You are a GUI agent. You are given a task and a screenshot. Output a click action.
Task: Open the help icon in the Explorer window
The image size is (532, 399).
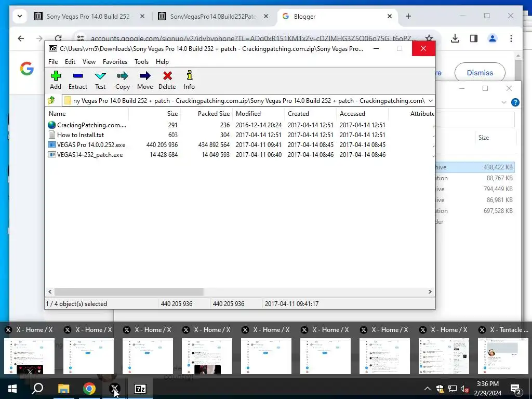[x=515, y=102]
